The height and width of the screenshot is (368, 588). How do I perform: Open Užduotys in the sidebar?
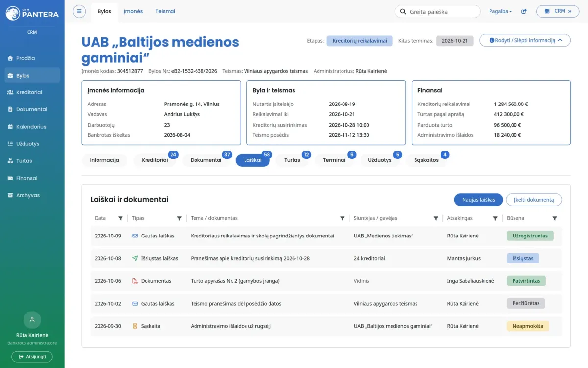(32, 144)
